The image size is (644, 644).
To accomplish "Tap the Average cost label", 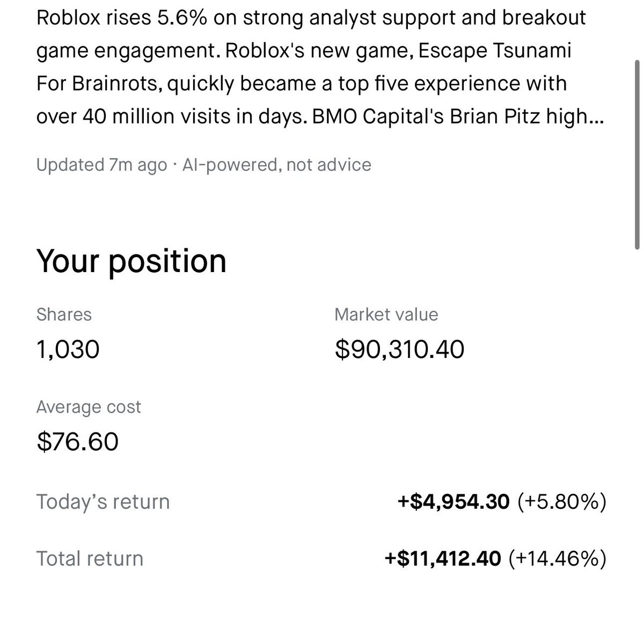I will [x=89, y=407].
